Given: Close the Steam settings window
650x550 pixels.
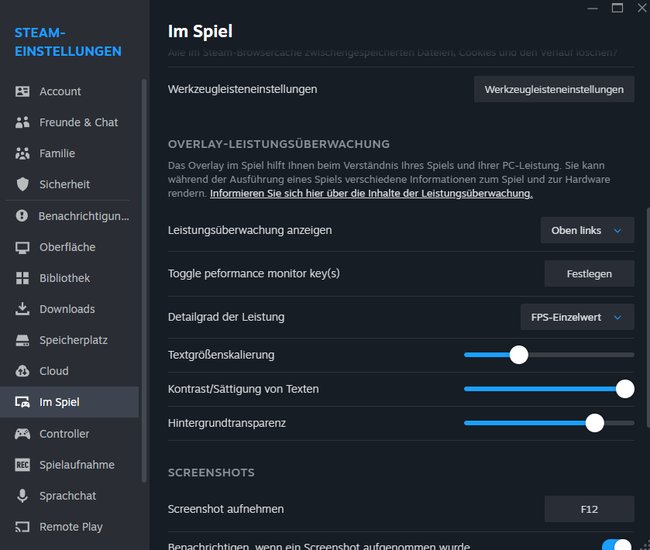Looking at the screenshot, I should (642, 8).
